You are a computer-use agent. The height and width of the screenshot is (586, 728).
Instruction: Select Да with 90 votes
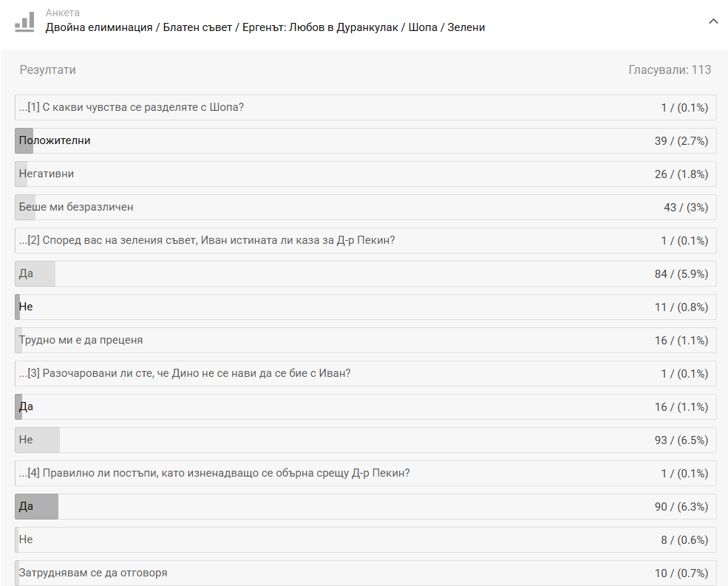[365, 506]
